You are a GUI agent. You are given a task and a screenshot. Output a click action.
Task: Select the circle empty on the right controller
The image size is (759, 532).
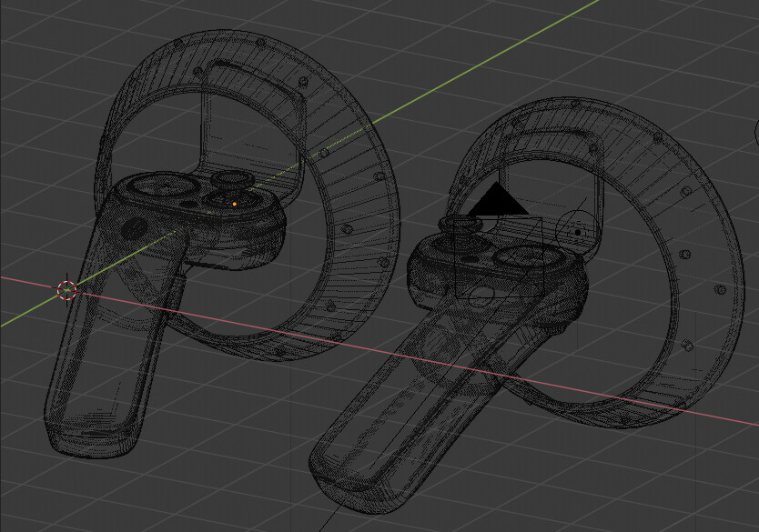click(x=575, y=230)
